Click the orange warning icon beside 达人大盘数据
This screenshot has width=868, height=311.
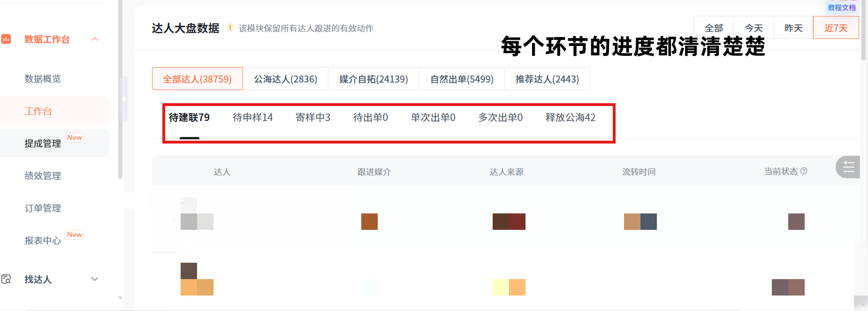click(x=230, y=28)
